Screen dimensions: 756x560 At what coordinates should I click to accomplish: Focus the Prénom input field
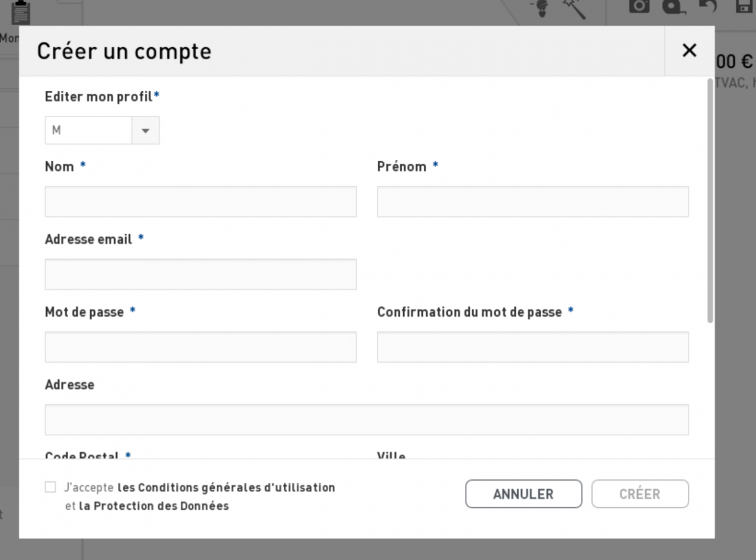[x=533, y=202]
